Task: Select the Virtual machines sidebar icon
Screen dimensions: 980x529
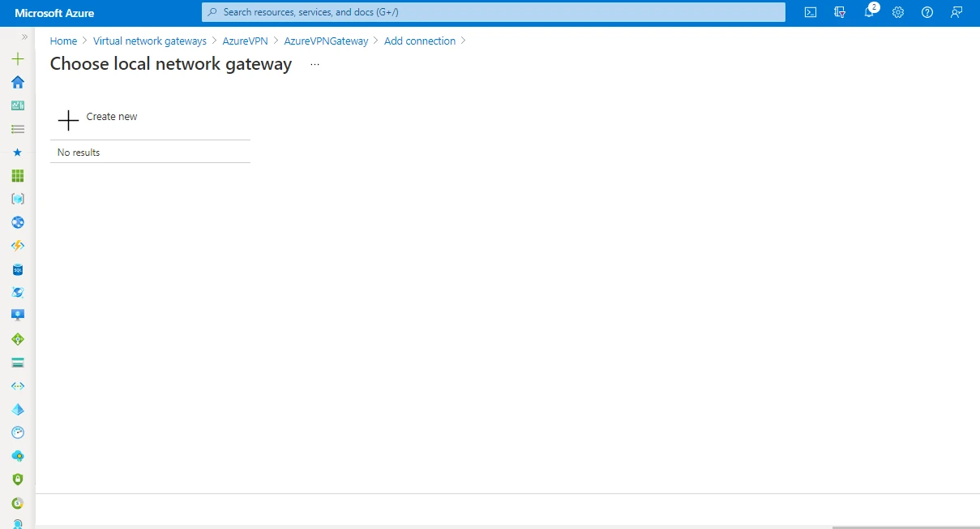Action: pos(17,315)
